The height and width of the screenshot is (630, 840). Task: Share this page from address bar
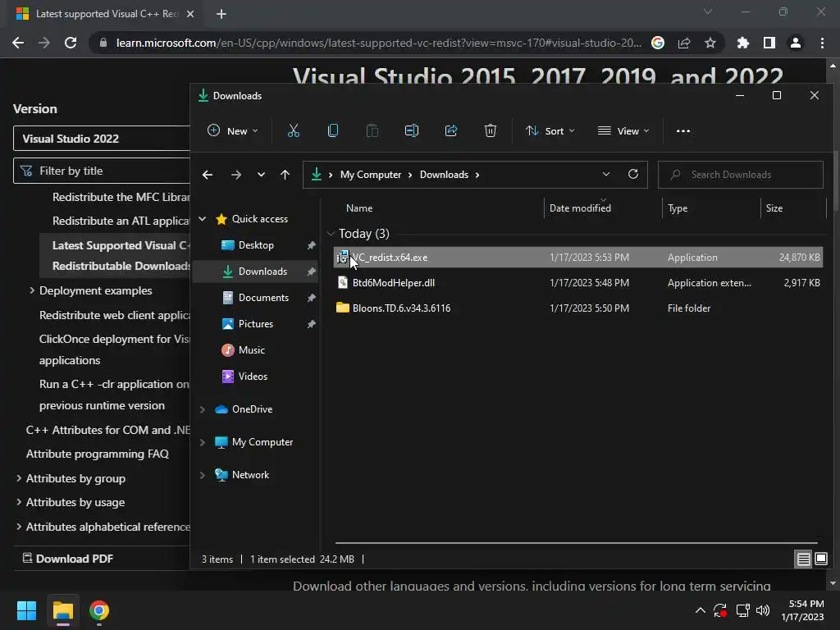point(684,43)
